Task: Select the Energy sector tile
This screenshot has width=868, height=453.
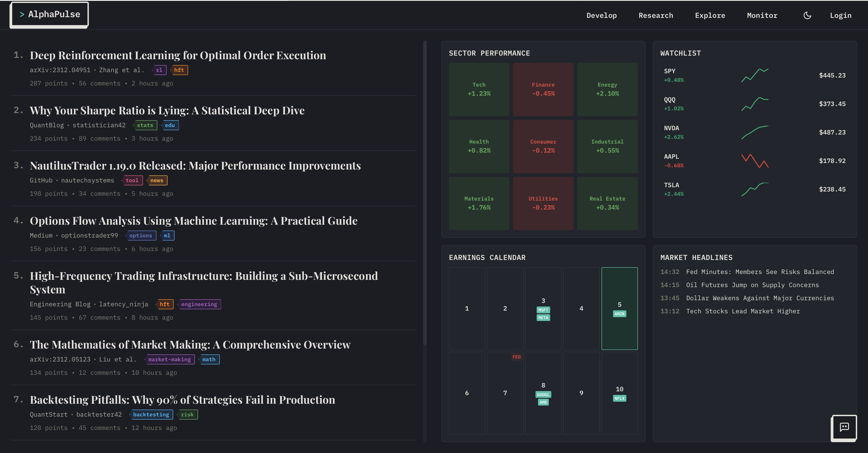Action: [x=607, y=89]
